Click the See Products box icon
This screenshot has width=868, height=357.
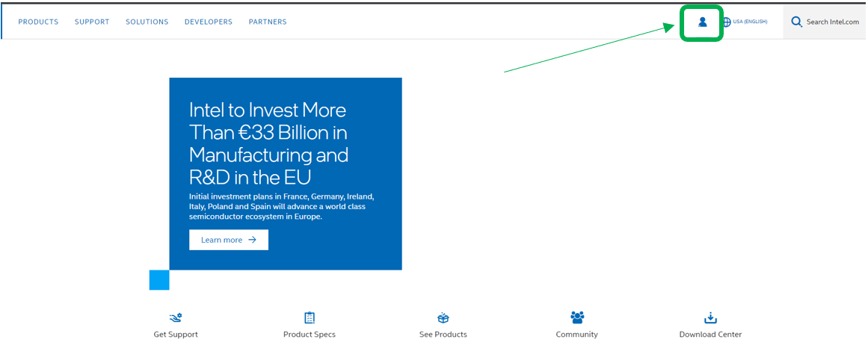tap(443, 317)
